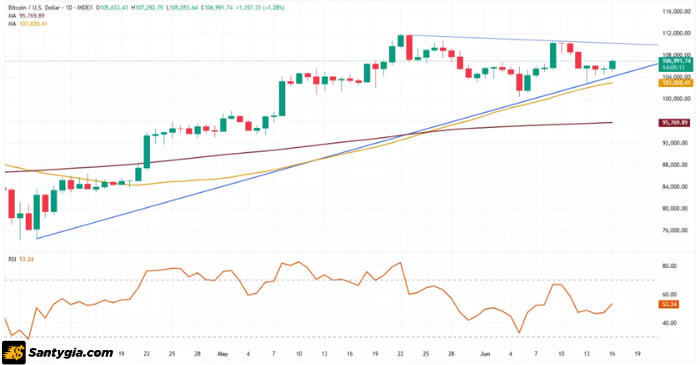Select the MA 95,769.89 indicator legend
This screenshot has width=700, height=365.
(x=26, y=16)
